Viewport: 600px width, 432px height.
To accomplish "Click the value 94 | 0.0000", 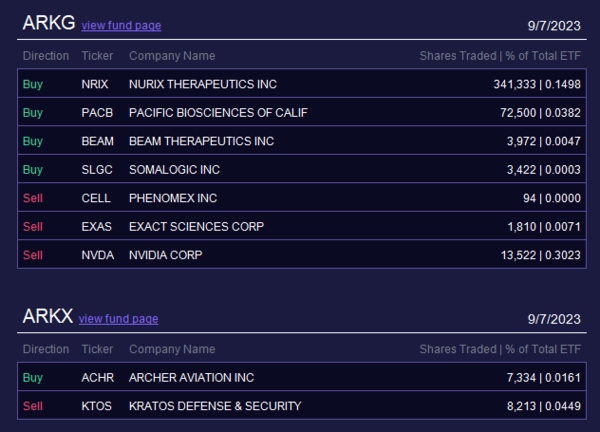I will 552,198.
